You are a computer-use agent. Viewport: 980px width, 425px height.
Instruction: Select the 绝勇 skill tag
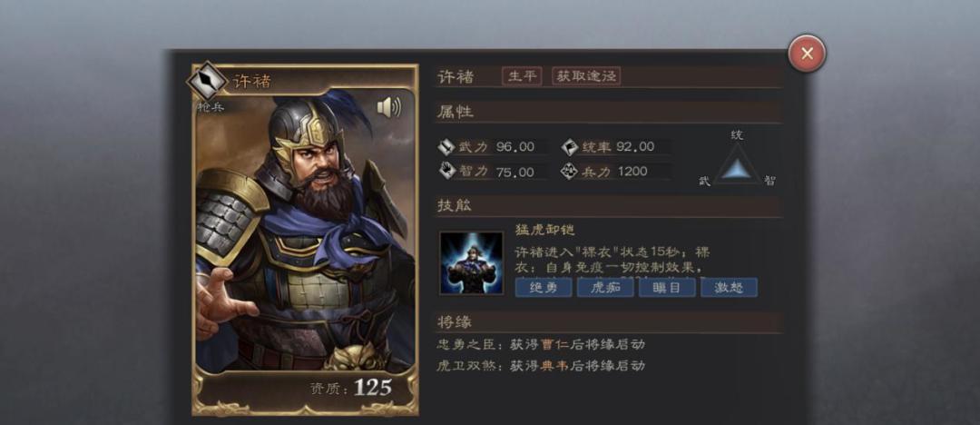[544, 287]
